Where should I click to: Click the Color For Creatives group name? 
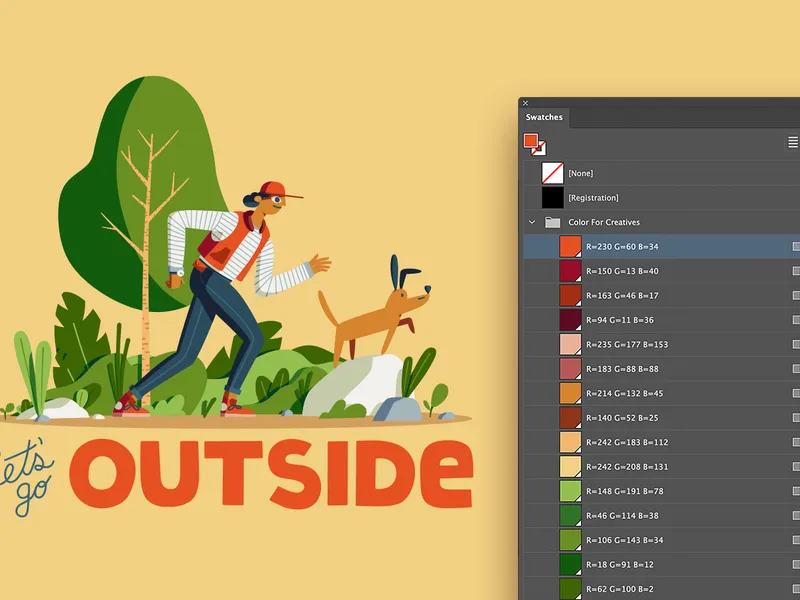[x=604, y=222]
